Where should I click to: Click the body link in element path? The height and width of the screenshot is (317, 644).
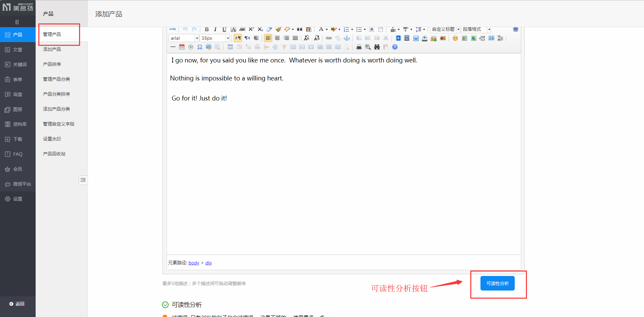(194, 263)
